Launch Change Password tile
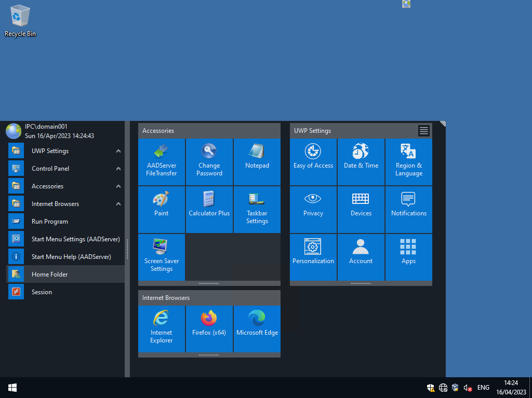The image size is (532, 398). click(x=209, y=161)
